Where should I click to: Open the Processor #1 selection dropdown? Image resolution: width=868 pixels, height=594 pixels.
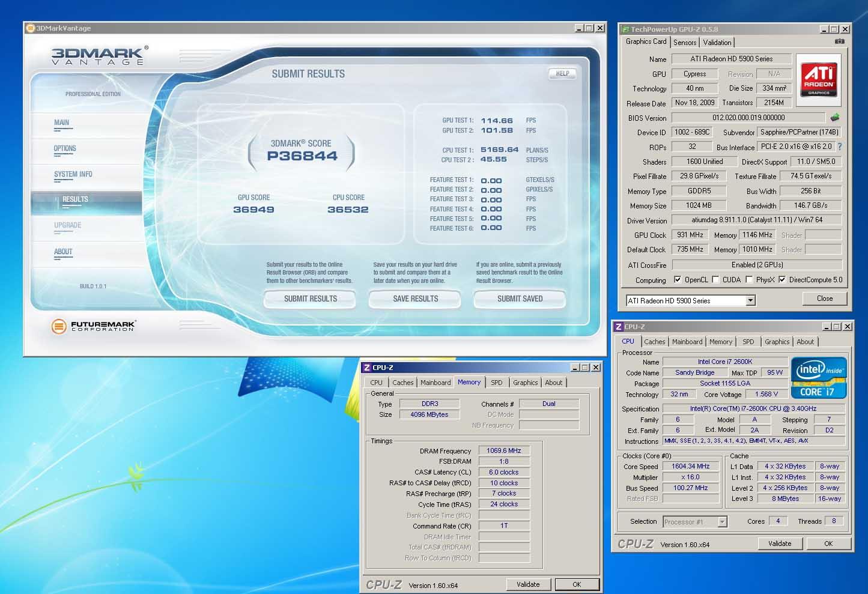(722, 521)
